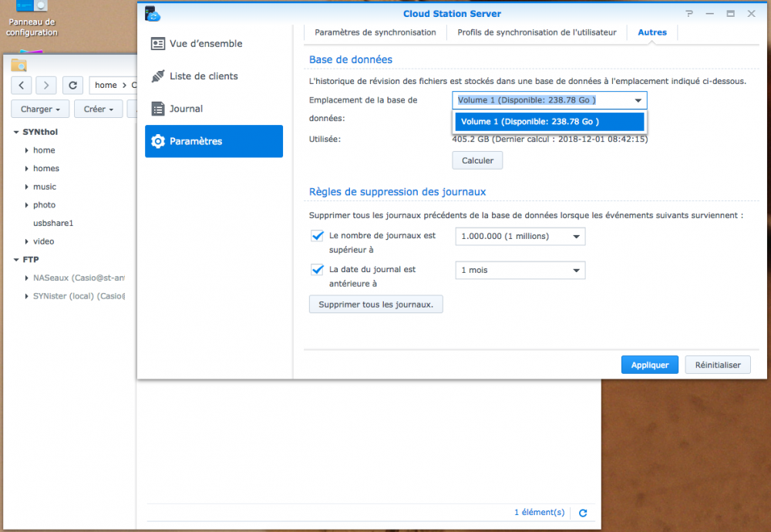Open the '1 mois' dropdown
This screenshot has width=771, height=532.
520,271
